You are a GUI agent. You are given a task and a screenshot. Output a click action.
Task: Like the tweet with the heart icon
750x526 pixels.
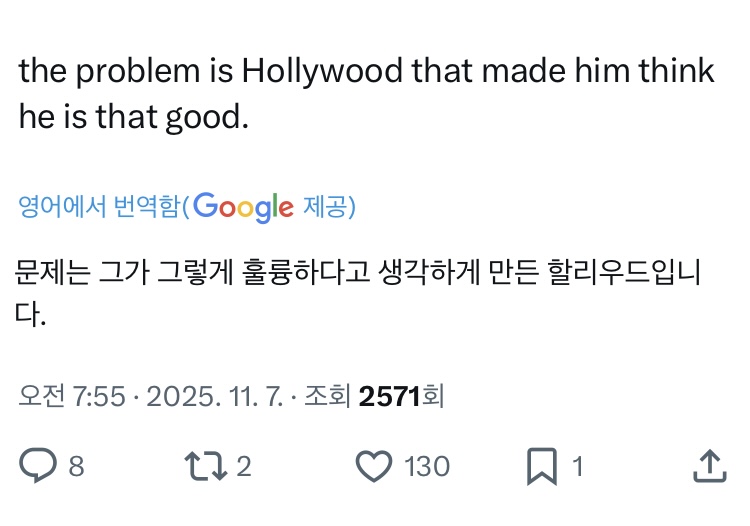(x=373, y=466)
